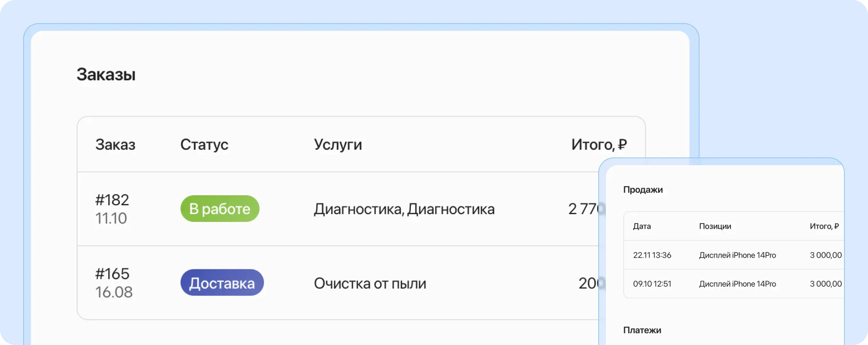Image resolution: width=868 pixels, height=345 pixels.
Task: Click the 'Доставка' status badge
Action: coord(222,283)
